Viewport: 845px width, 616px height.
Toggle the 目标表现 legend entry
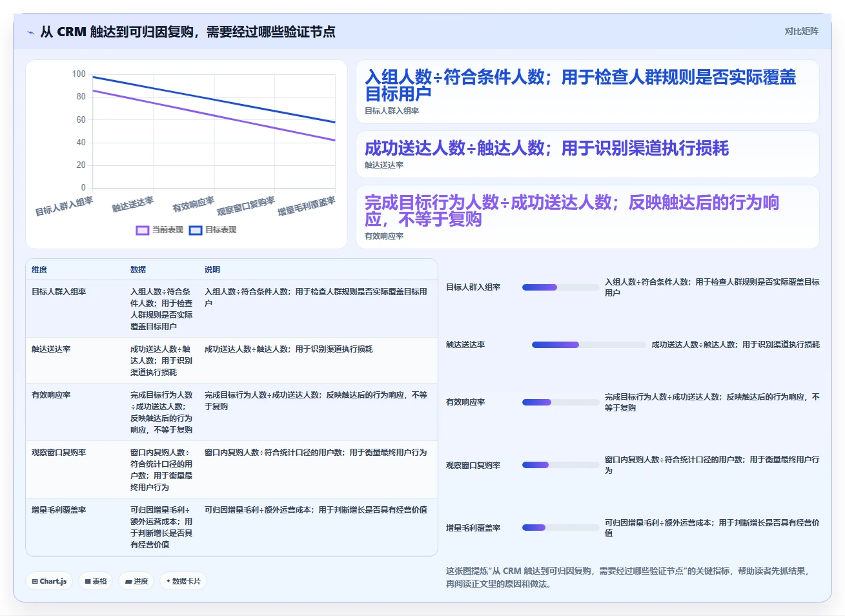(x=212, y=230)
